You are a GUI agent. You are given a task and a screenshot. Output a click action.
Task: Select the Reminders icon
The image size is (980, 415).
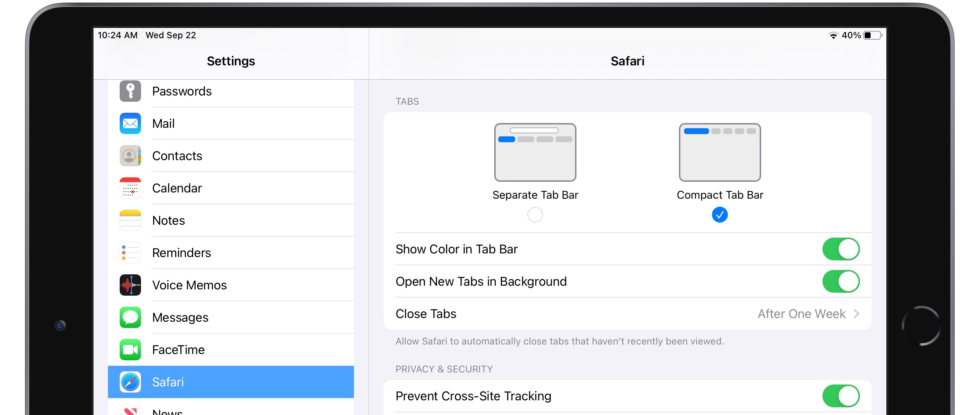coord(130,253)
